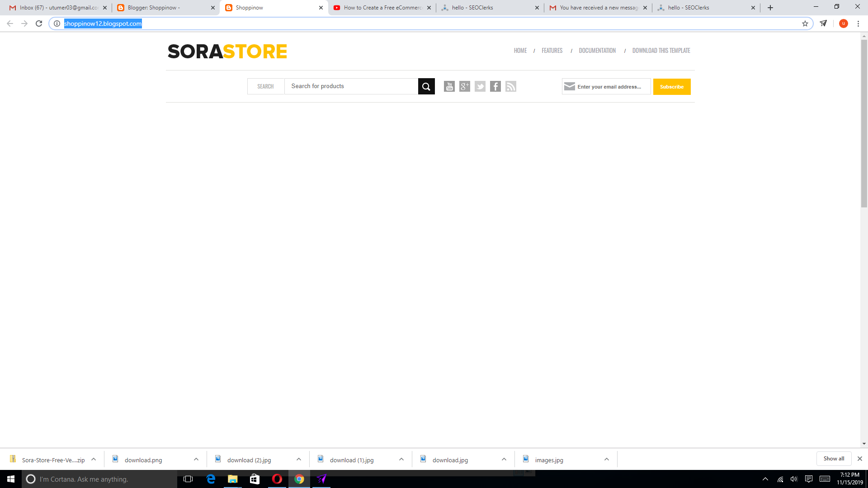
Task: Open the RSS feed icon
Action: click(511, 86)
